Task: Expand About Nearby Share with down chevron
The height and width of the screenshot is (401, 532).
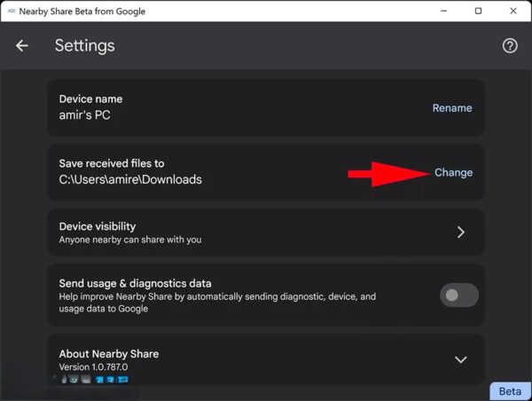Action: click(460, 359)
